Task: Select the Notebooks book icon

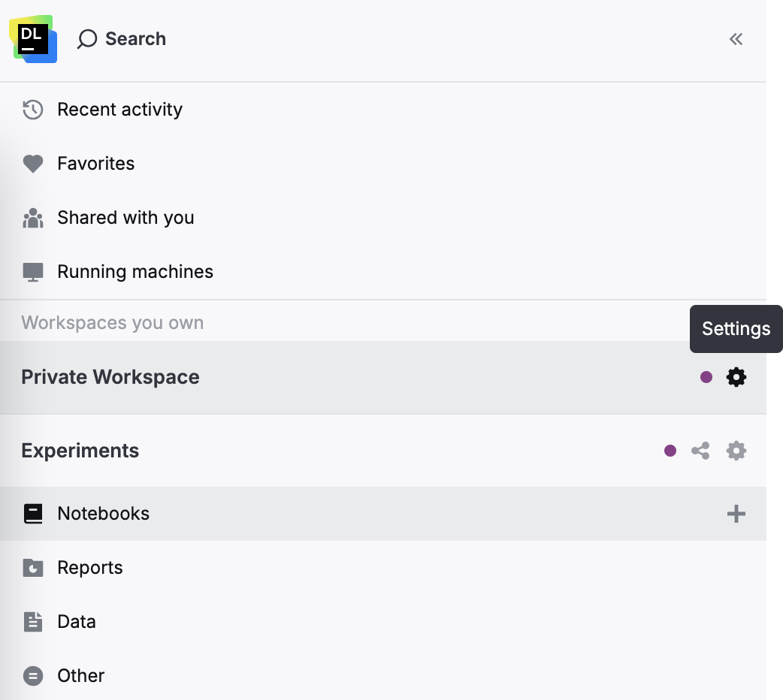Action: tap(33, 514)
